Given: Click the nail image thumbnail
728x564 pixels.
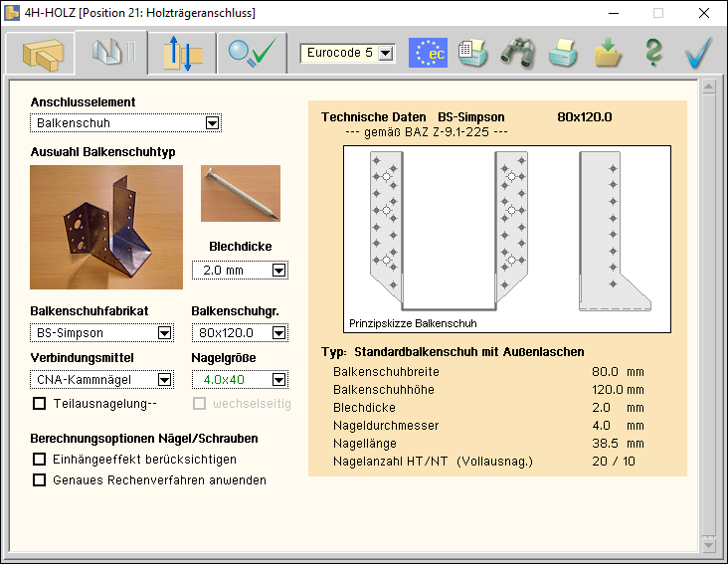Looking at the screenshot, I should (x=240, y=194).
